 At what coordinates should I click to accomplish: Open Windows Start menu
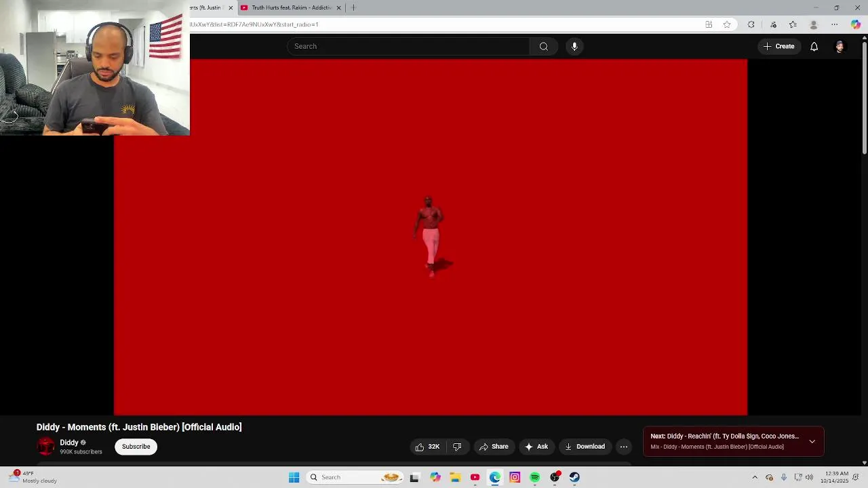[294, 477]
